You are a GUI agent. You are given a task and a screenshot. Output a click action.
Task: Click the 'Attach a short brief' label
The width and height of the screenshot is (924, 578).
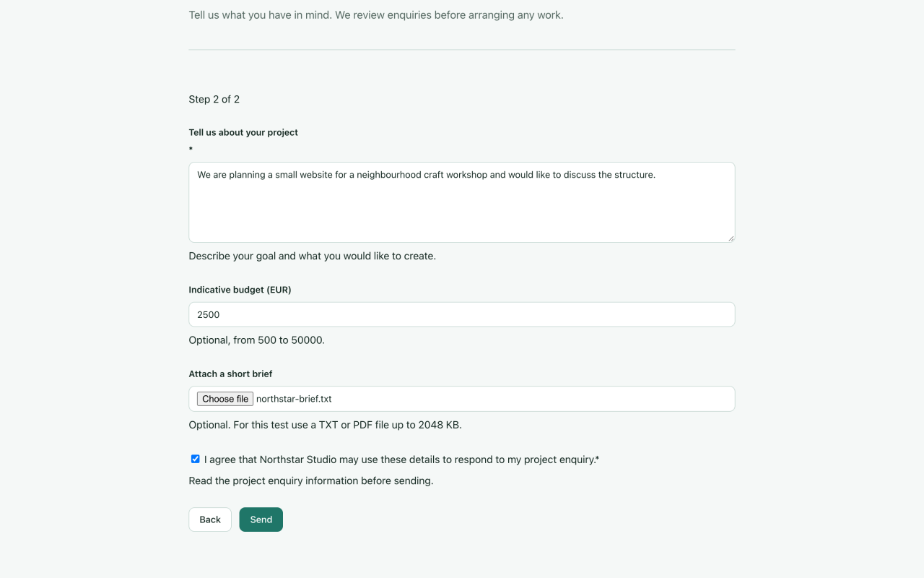point(230,374)
